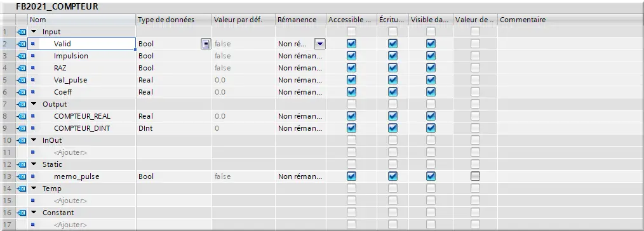Click the tag icon in COMPTEUR_DINT row
This screenshot has width=644, height=231.
22,128
